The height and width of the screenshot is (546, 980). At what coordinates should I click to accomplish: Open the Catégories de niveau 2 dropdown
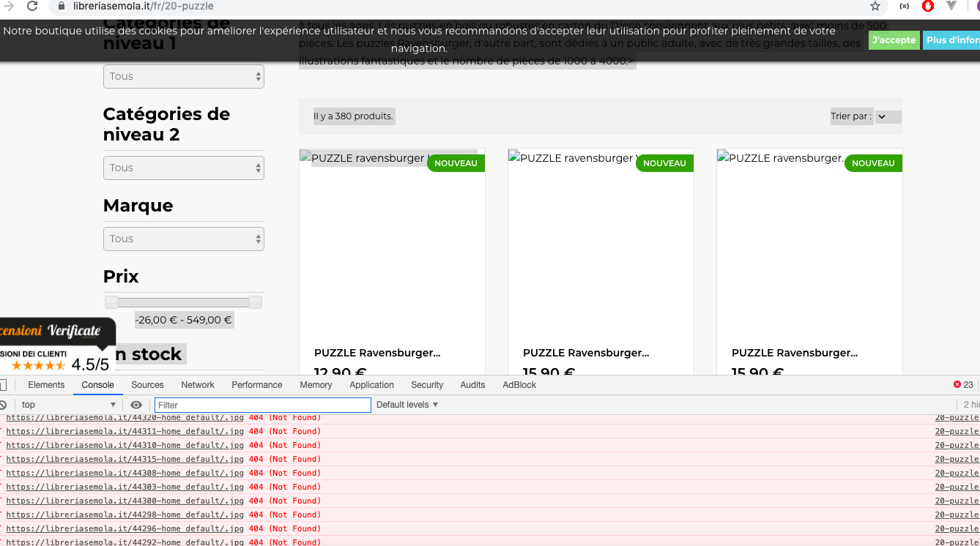(x=184, y=168)
